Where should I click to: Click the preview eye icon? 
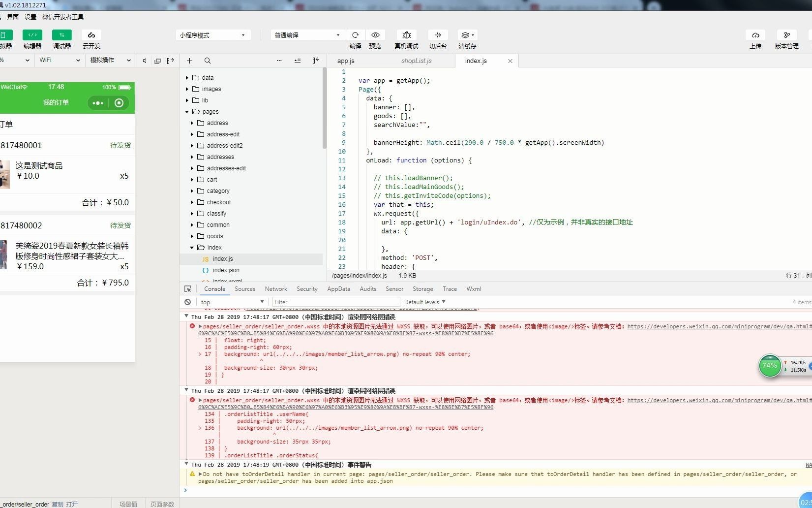coord(375,35)
